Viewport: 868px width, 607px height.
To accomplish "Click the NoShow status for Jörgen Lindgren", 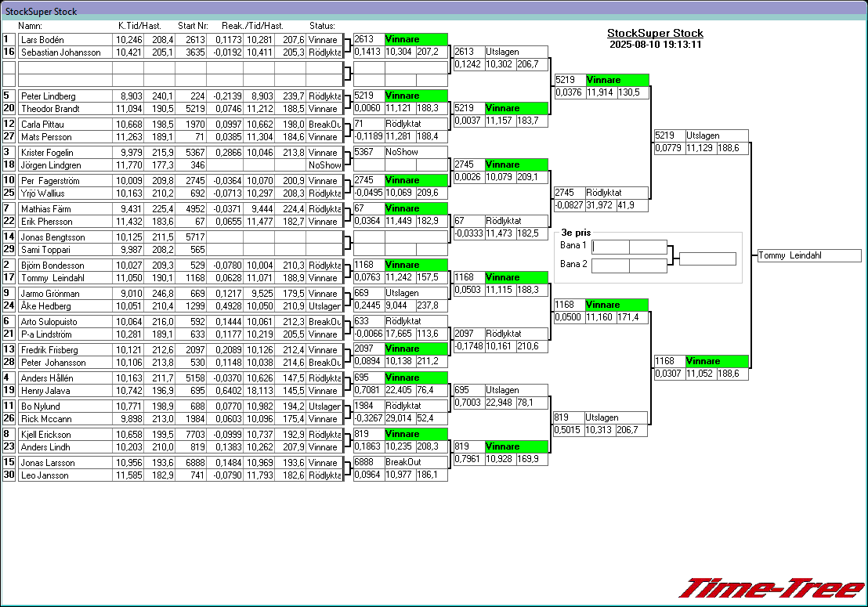I will 324,165.
